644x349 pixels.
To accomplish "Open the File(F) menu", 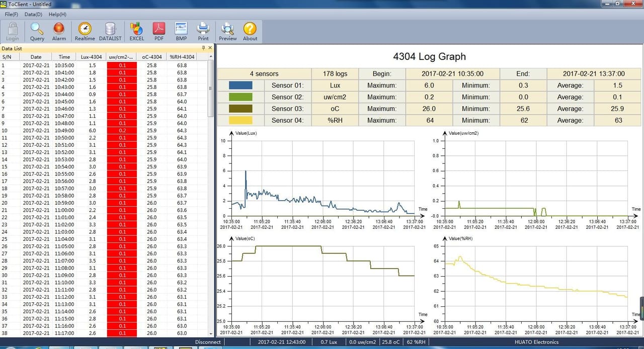I will 12,14.
